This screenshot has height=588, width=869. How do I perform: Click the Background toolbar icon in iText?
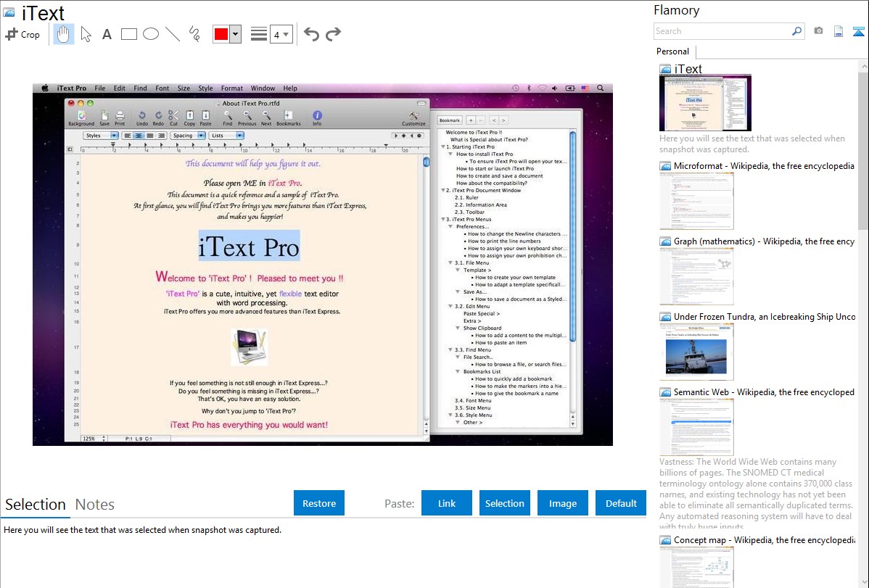pos(81,118)
